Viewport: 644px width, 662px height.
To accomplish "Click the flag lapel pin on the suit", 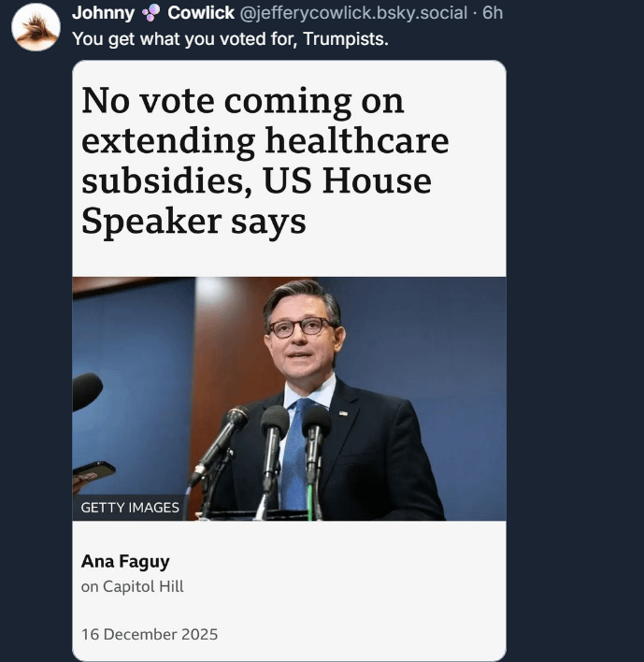I will coord(344,413).
